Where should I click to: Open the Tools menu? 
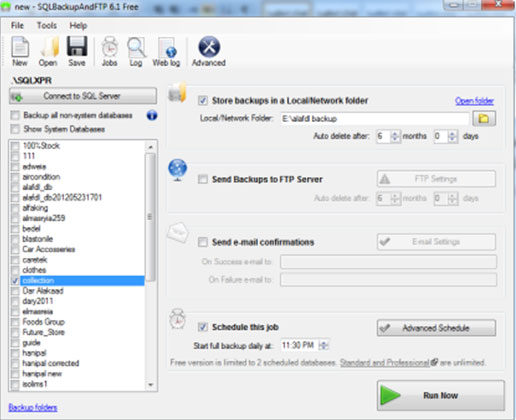(x=47, y=26)
